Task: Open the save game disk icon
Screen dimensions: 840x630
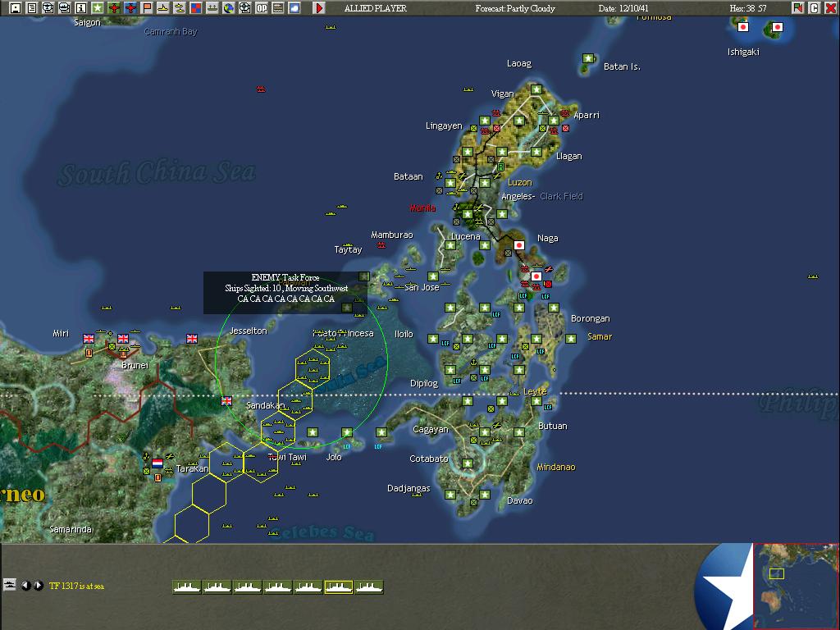Action: click(16, 8)
